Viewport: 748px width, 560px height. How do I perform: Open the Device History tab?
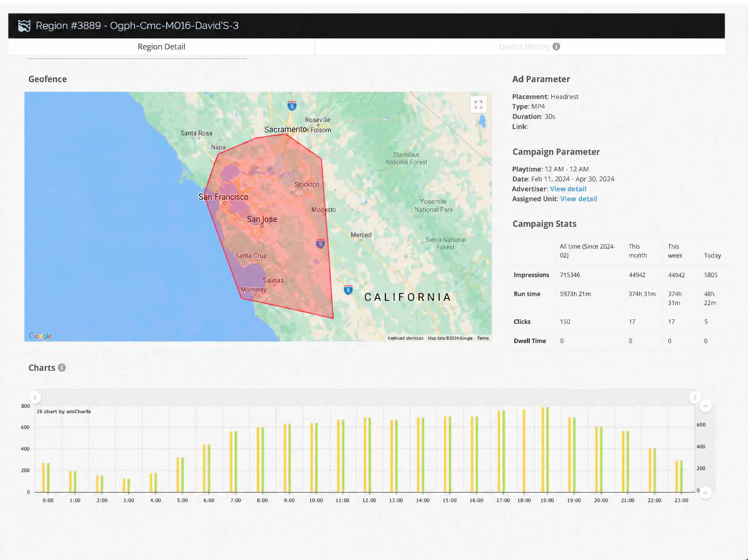(x=524, y=47)
